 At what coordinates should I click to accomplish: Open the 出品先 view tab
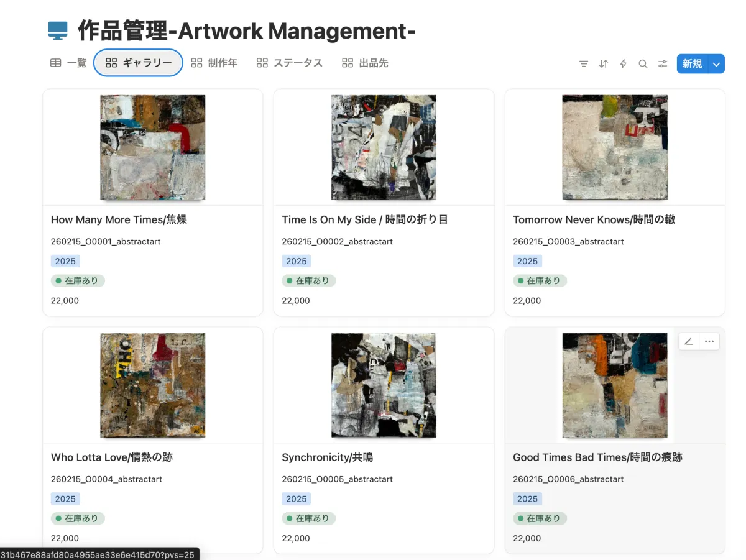click(365, 63)
